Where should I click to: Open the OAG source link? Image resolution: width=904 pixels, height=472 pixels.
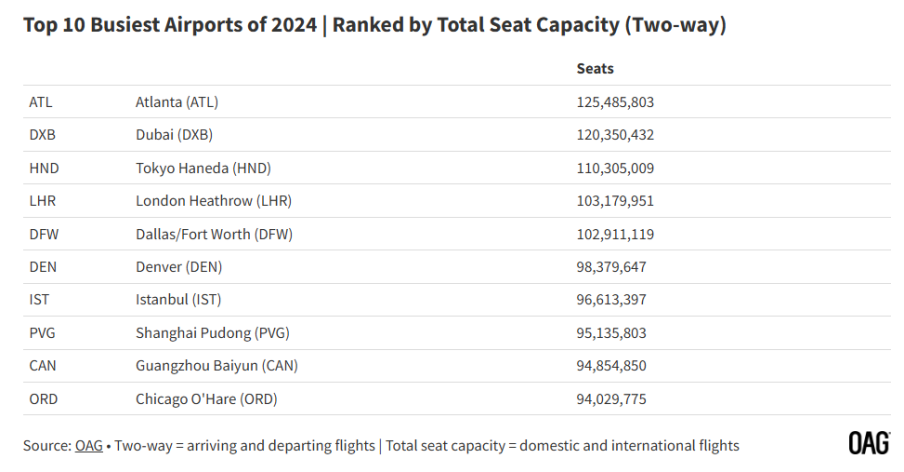coord(89,445)
